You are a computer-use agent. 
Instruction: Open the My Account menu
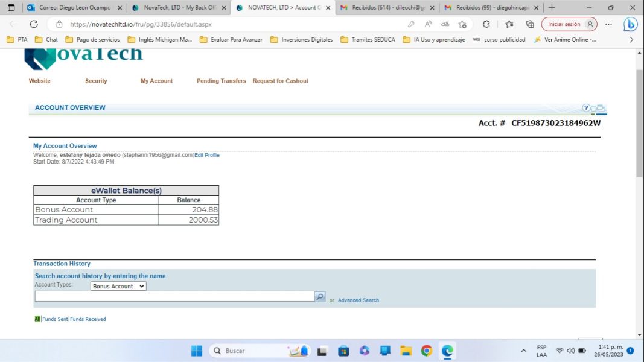click(156, 81)
